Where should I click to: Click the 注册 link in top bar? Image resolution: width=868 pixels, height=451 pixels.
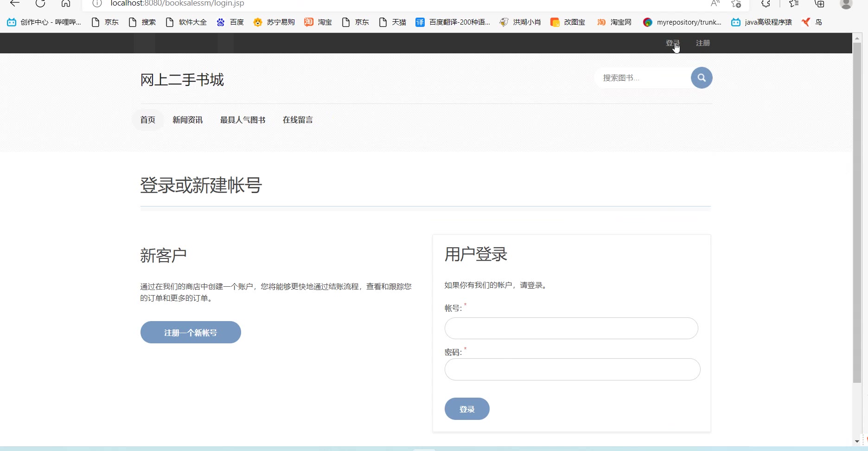pyautogui.click(x=703, y=43)
